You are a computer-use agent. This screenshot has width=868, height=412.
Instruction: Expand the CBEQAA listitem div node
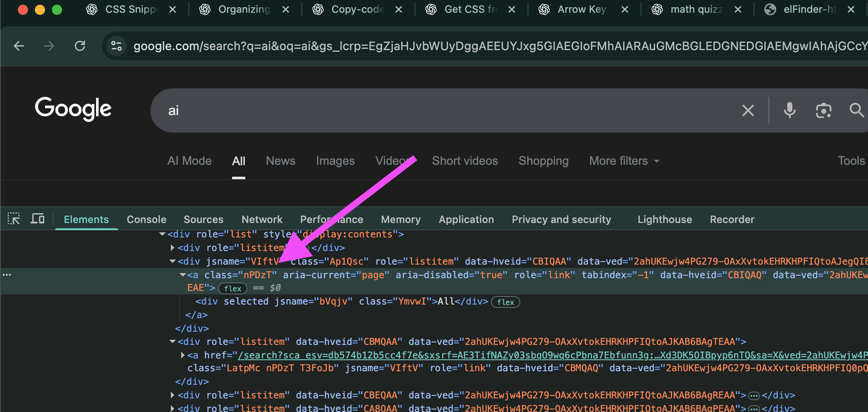[172, 395]
